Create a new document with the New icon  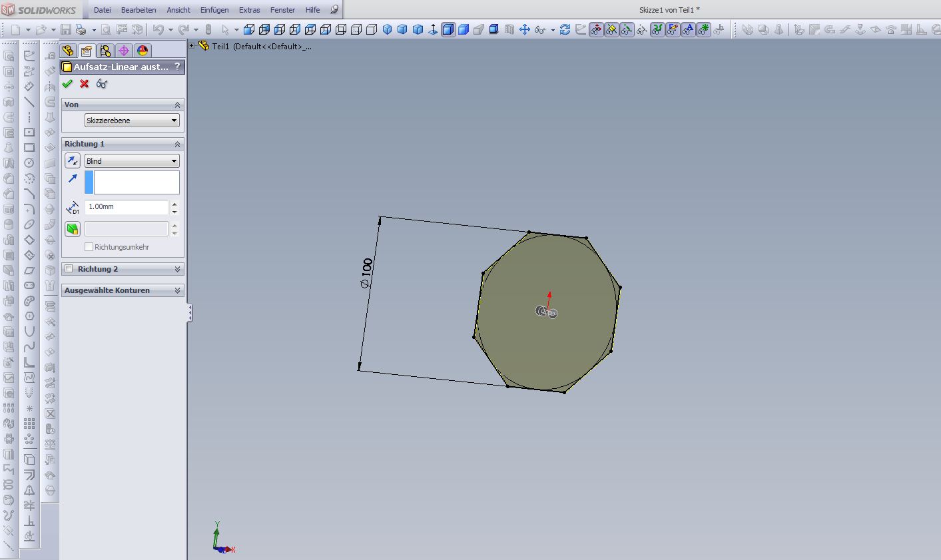pos(16,29)
